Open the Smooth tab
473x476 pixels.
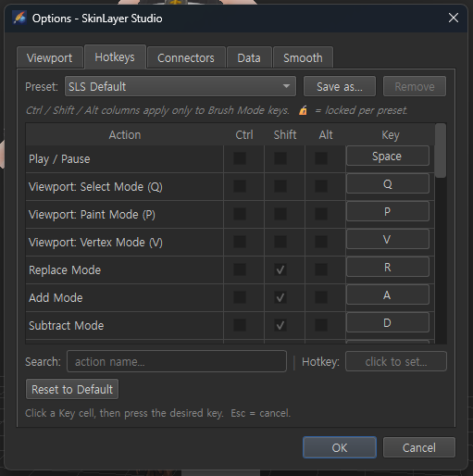303,57
